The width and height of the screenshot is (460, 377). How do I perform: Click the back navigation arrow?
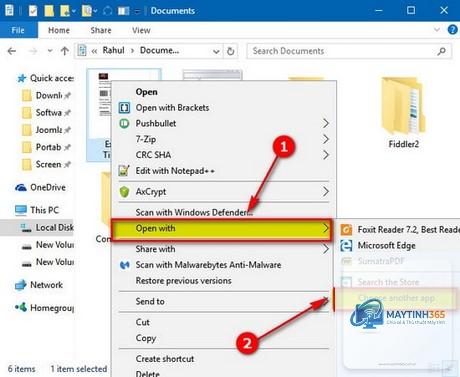tap(12, 51)
